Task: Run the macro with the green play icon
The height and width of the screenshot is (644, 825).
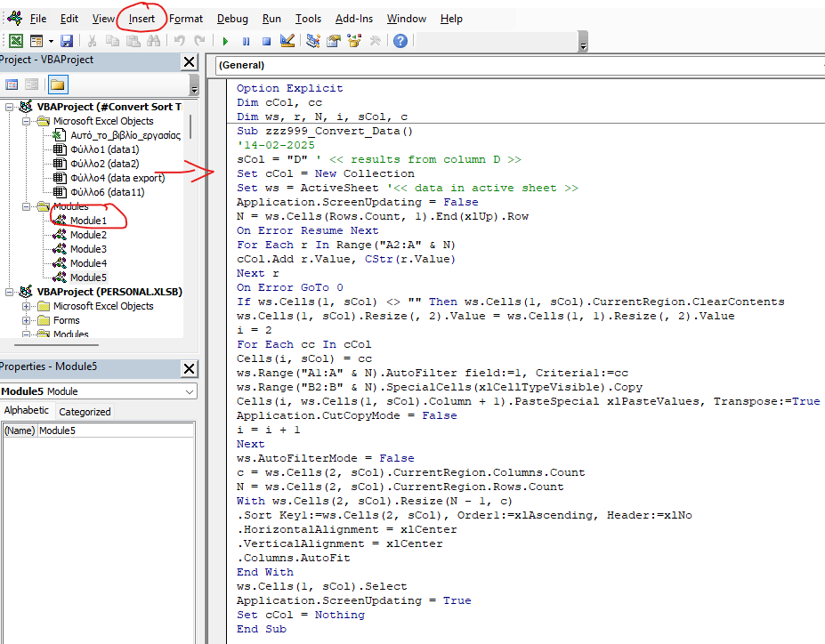Action: [x=225, y=41]
